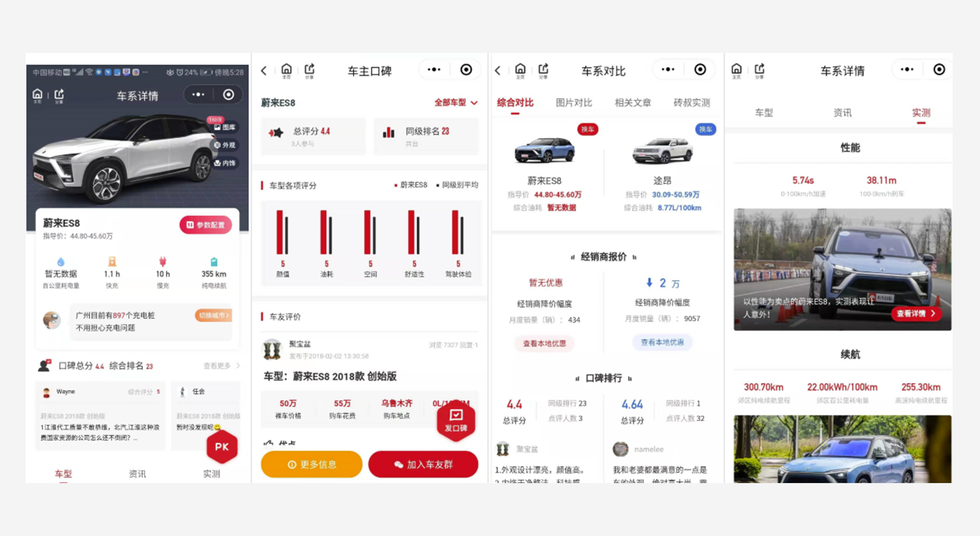Viewport: 980px width, 536px height.
Task: Switch to the 资讯 tab on 车系详情
Action: coord(843,112)
